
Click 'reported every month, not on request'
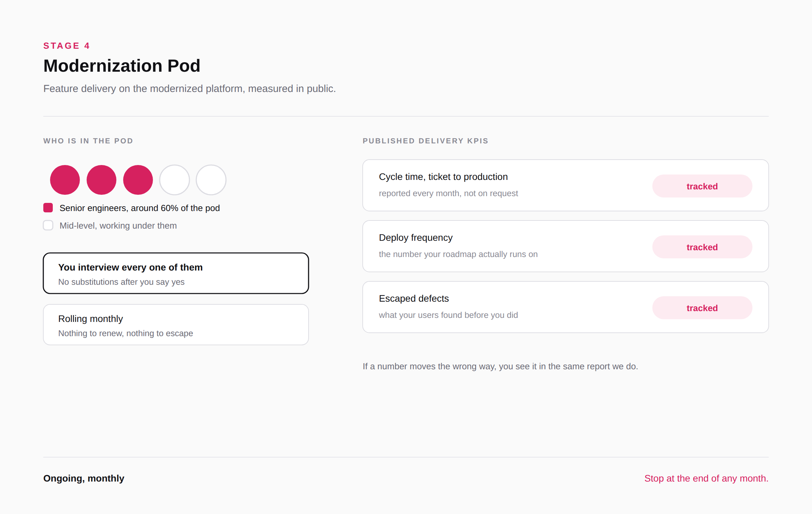click(448, 193)
